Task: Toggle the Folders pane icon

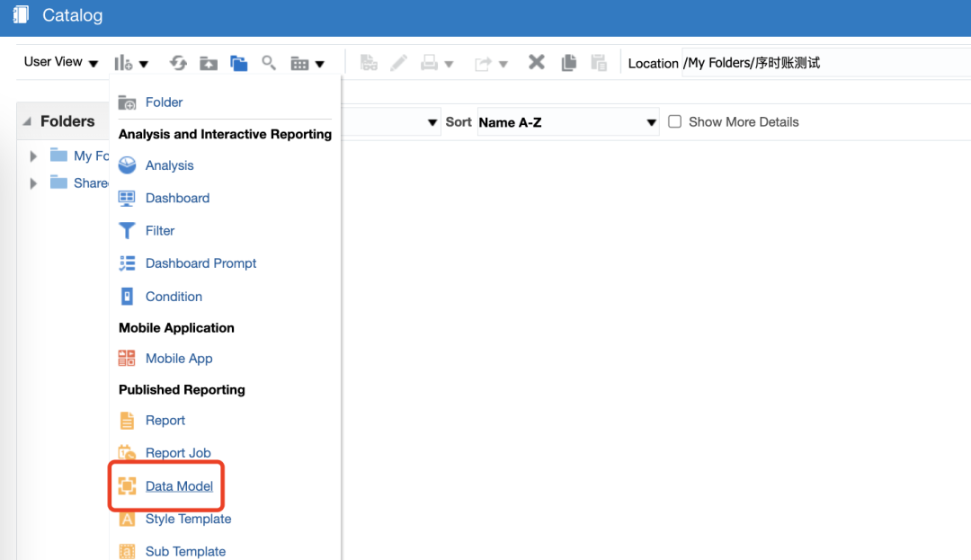Action: click(x=238, y=63)
